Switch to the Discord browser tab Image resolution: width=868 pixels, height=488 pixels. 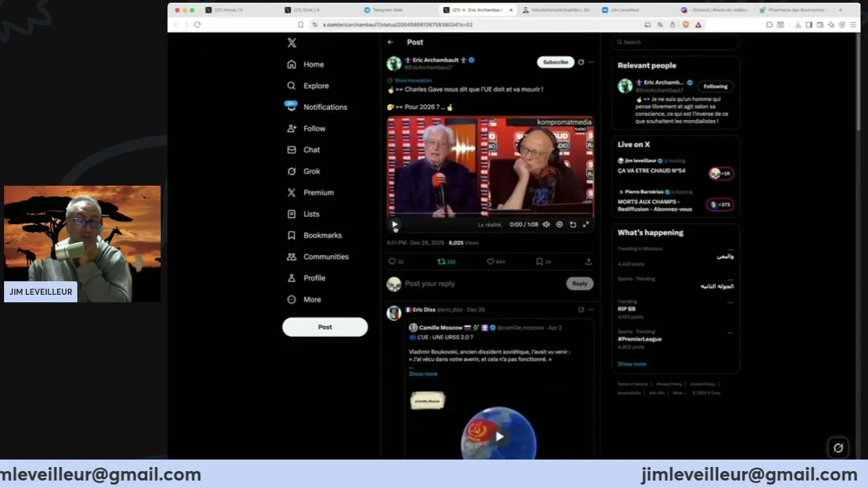713,10
